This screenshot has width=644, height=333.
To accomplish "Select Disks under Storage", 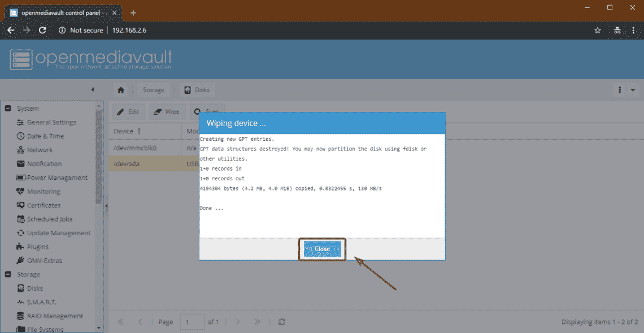I will pyautogui.click(x=35, y=288).
